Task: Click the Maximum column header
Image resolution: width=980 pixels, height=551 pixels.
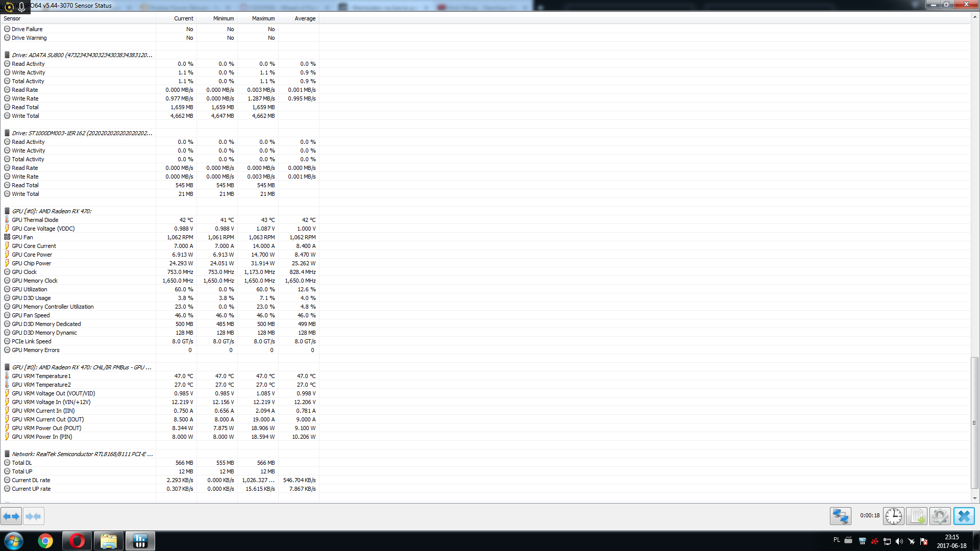Action: [258, 18]
